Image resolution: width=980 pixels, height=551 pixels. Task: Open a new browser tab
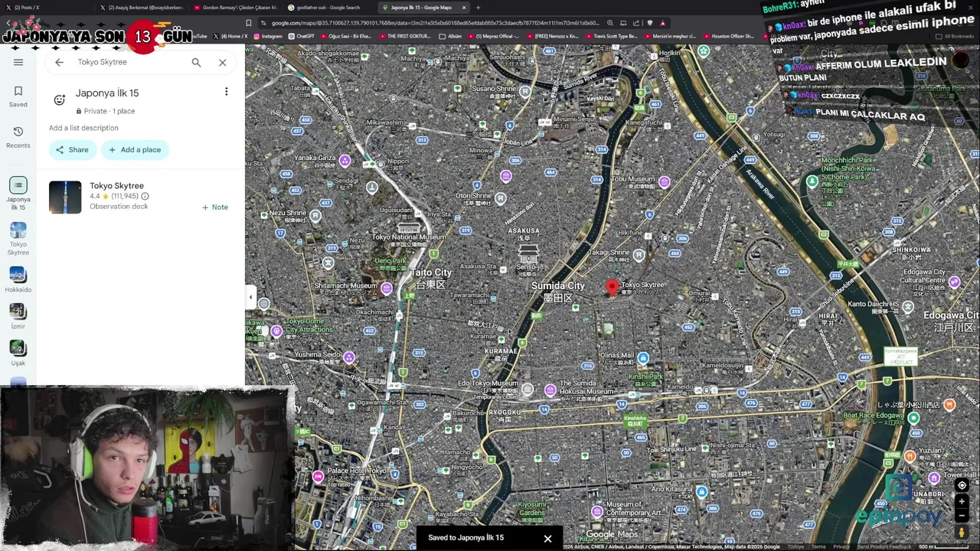click(478, 8)
